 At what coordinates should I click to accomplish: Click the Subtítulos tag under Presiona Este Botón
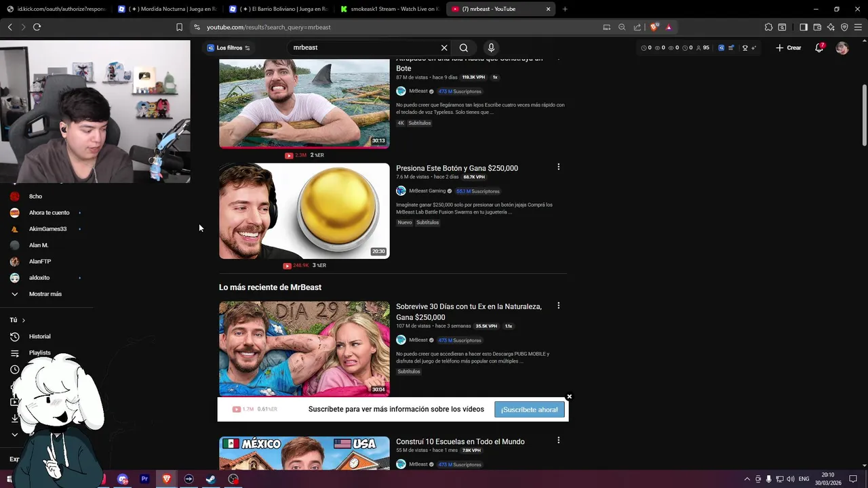[x=427, y=222]
